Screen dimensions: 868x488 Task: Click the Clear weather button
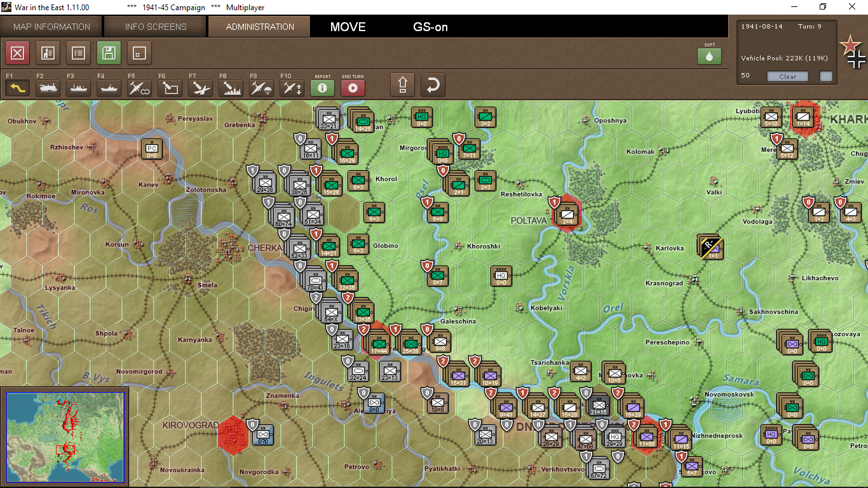(x=787, y=76)
